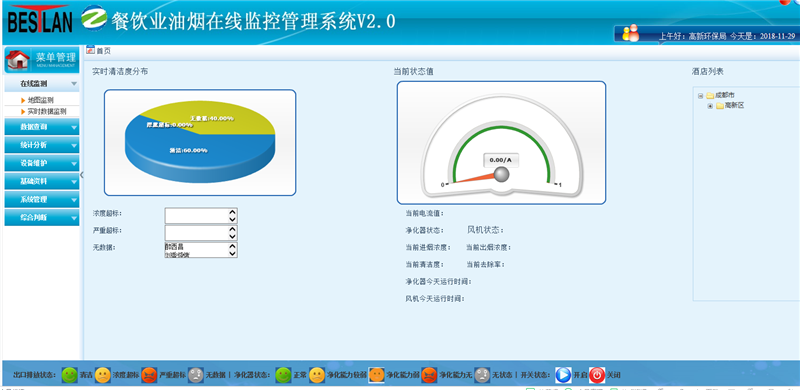Click the 浓度超标 list box
Screen dimensions: 800x390
point(201,216)
